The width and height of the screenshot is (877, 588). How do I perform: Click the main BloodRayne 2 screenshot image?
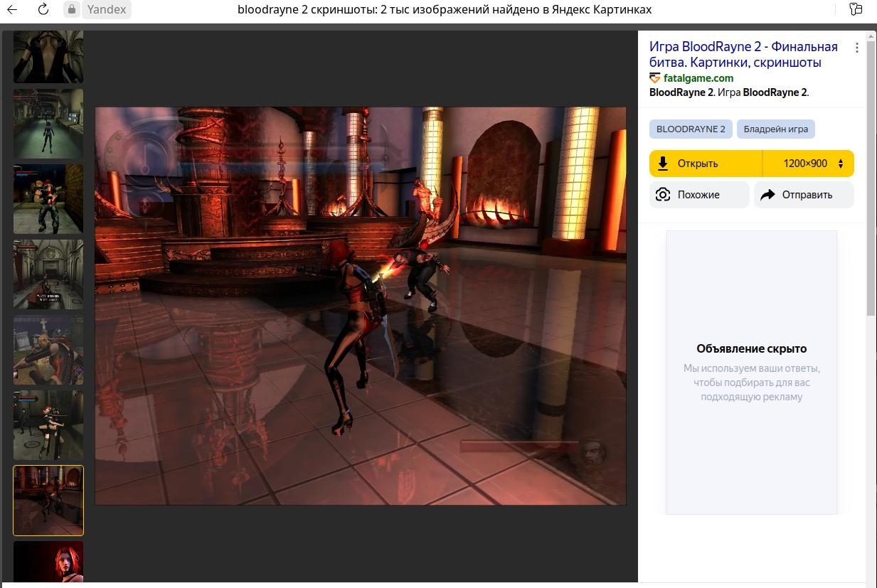361,306
